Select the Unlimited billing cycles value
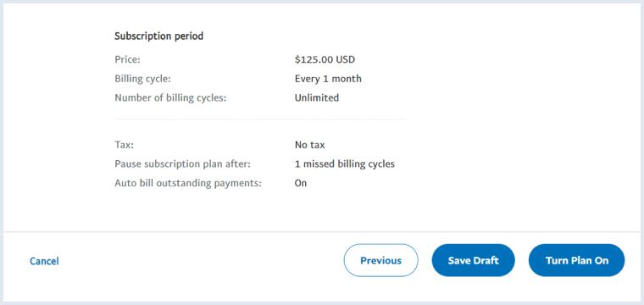The image size is (644, 305). pos(317,97)
